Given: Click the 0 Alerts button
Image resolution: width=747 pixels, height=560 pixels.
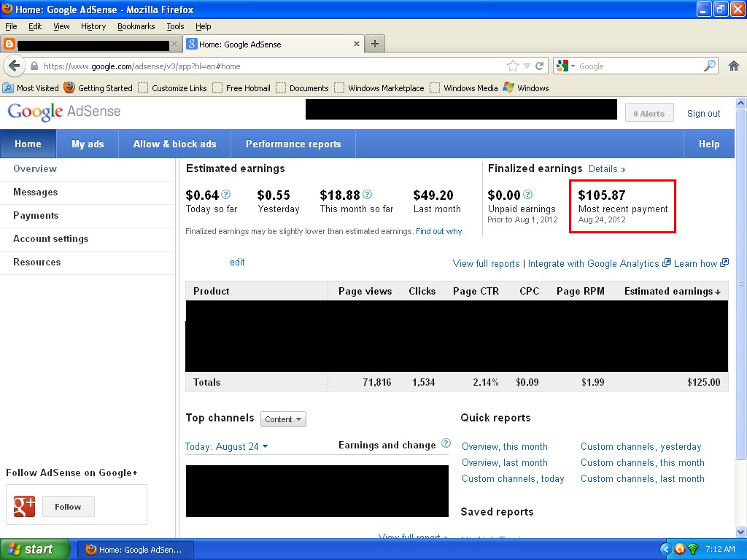Looking at the screenshot, I should (649, 113).
